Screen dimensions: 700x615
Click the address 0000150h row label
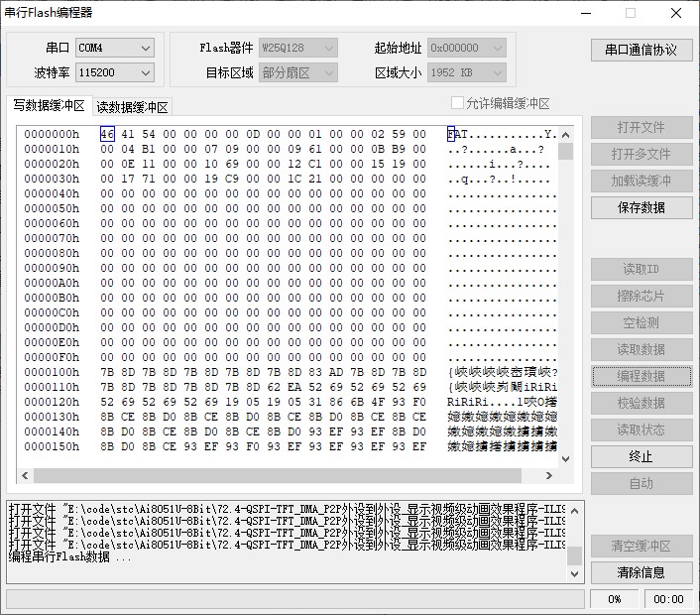52,446
